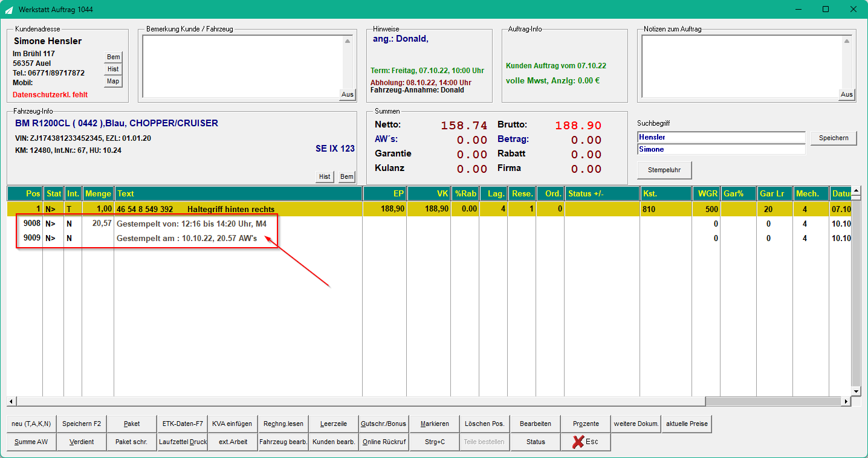Click Aus under Notizen zum Auftrag
The width and height of the screenshot is (868, 458).
point(846,94)
